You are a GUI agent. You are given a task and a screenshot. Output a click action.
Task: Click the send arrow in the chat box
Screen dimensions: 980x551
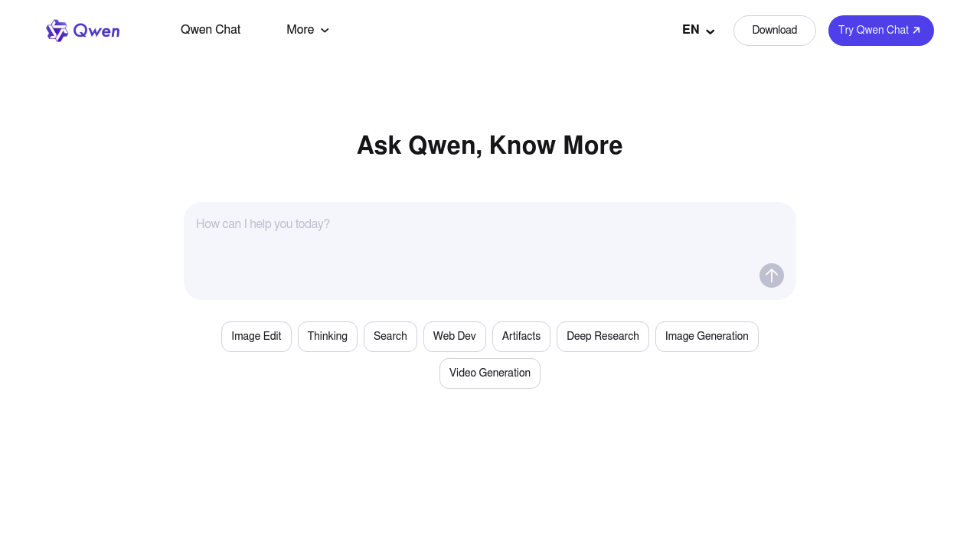772,275
